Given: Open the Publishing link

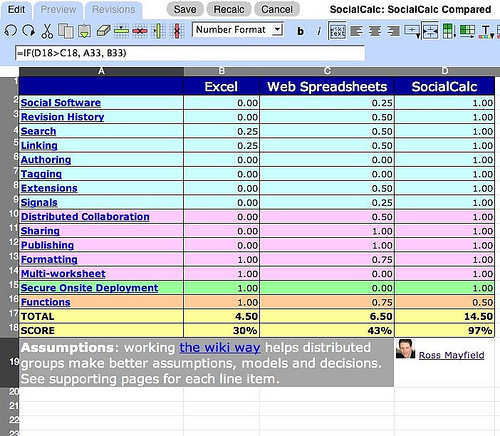Looking at the screenshot, I should 47,245.
